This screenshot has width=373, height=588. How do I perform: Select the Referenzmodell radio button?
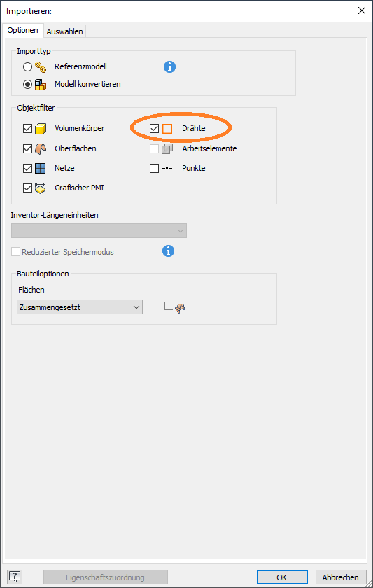pos(27,67)
